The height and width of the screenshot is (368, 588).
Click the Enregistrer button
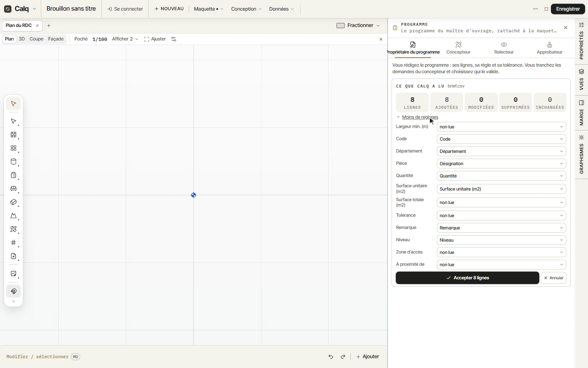click(x=568, y=9)
